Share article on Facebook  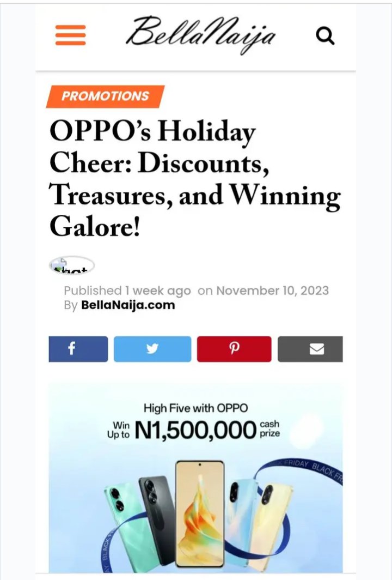pos(78,349)
